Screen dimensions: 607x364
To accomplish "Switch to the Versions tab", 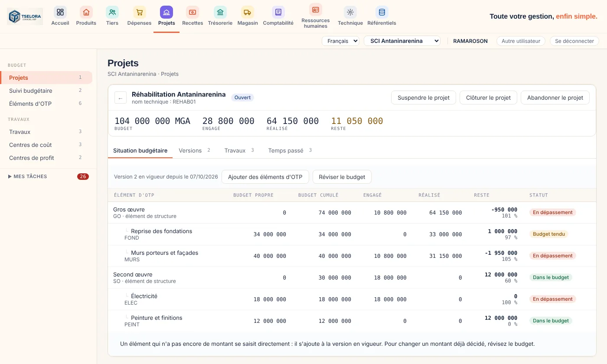I will click(195, 150).
